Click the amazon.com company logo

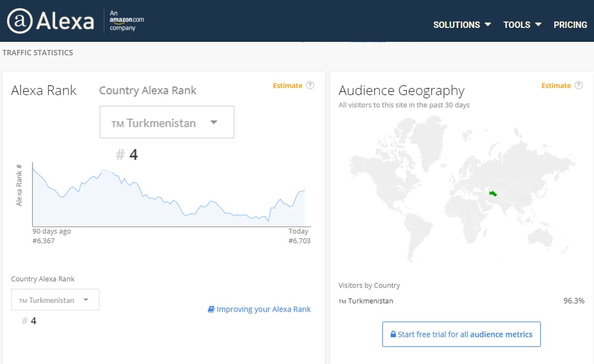[127, 20]
